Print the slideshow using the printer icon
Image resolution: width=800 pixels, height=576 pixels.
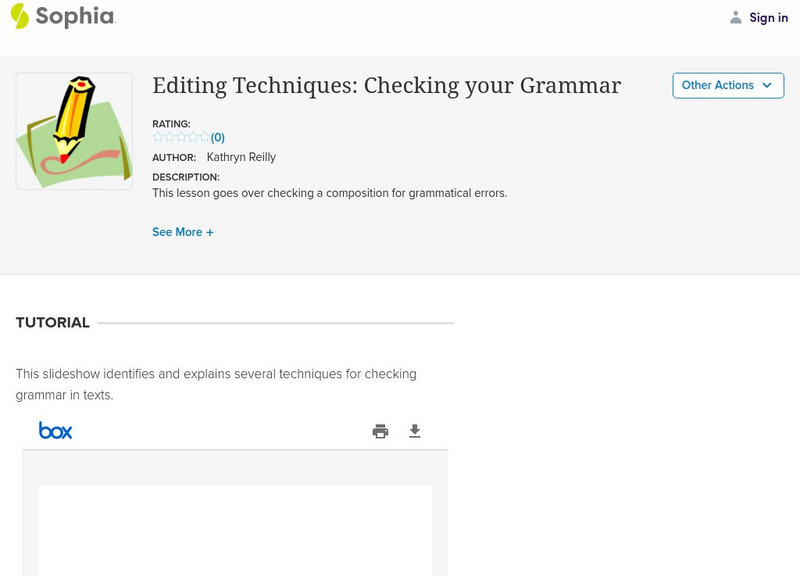380,431
